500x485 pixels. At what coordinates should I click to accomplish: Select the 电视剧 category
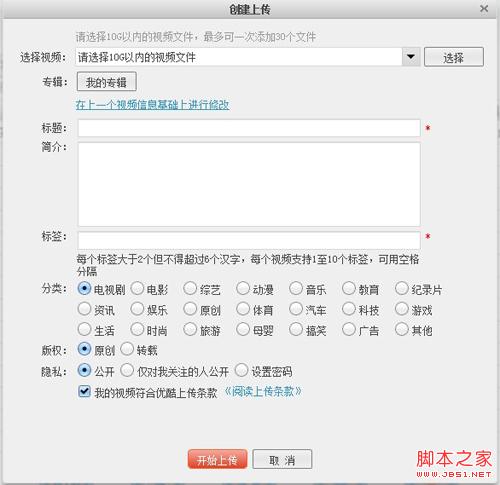84,289
